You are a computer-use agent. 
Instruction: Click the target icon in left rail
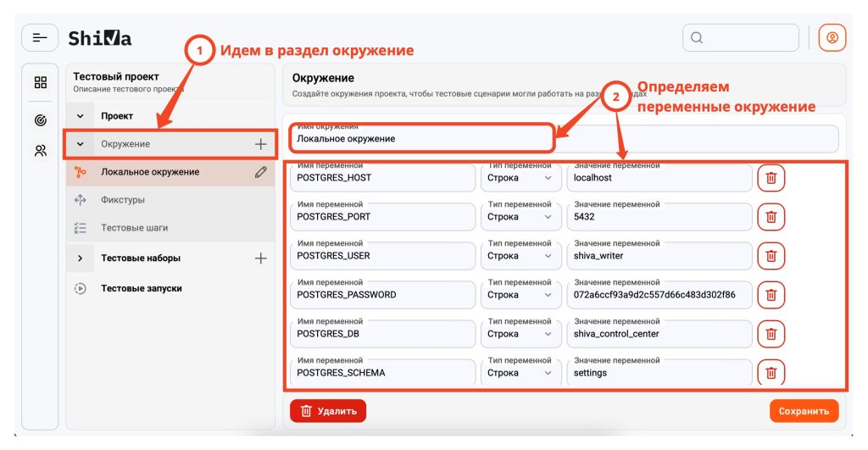40,120
